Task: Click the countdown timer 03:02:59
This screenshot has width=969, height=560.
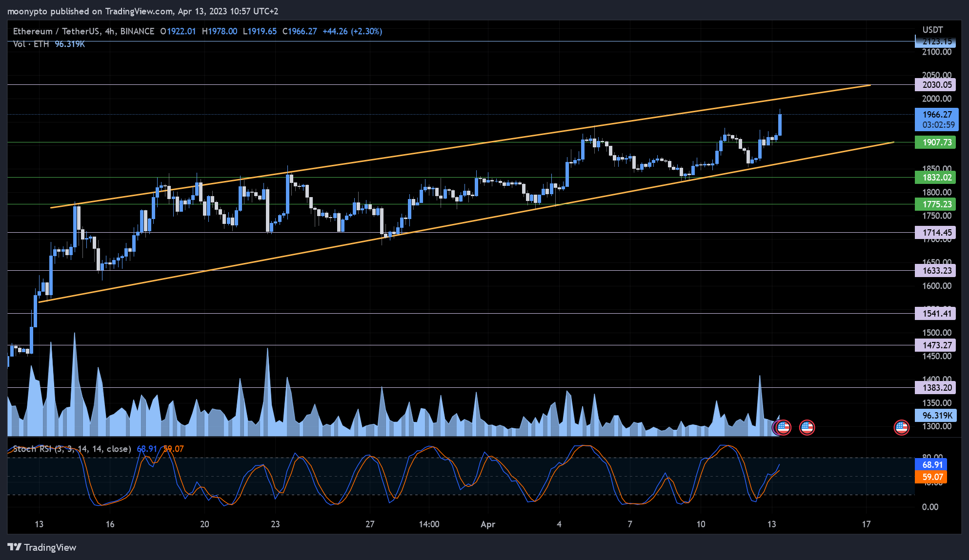Action: [938, 125]
